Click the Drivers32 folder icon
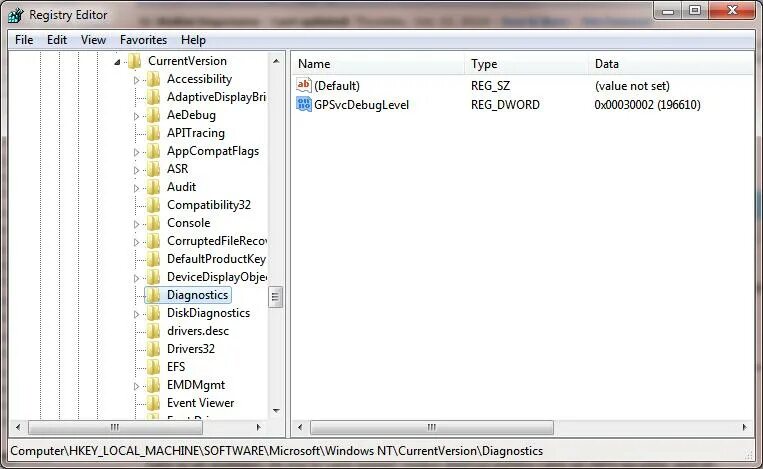 (153, 349)
